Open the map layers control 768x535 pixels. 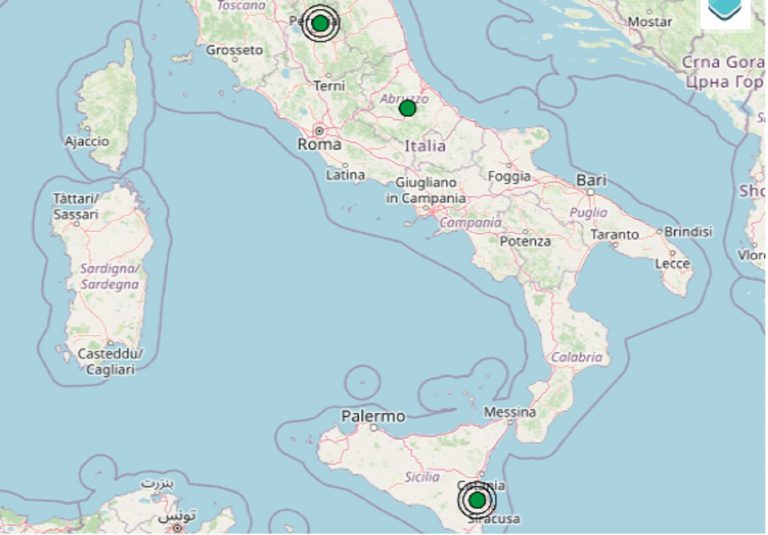(725, 10)
